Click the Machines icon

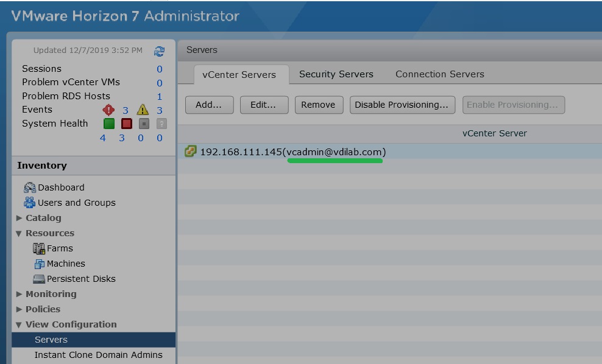coord(40,264)
